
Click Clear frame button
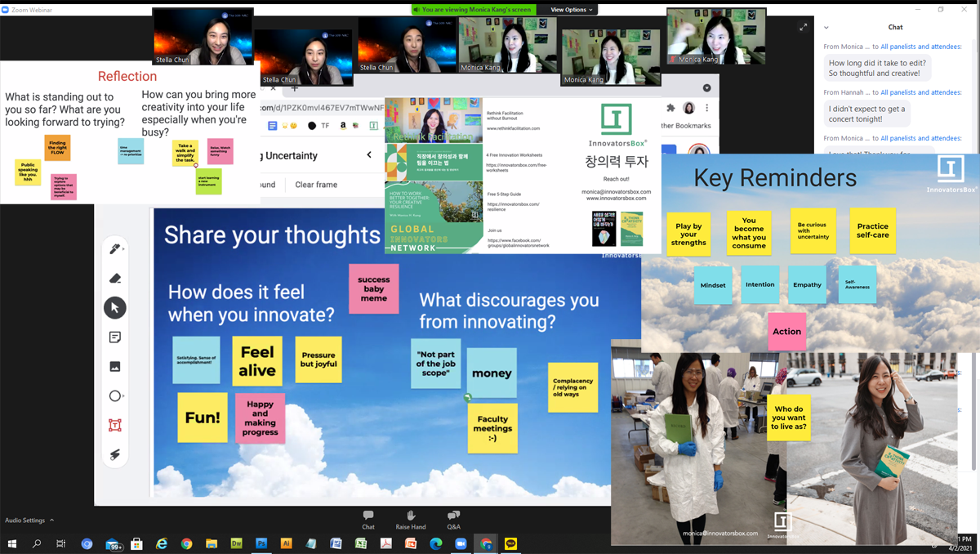coord(316,185)
